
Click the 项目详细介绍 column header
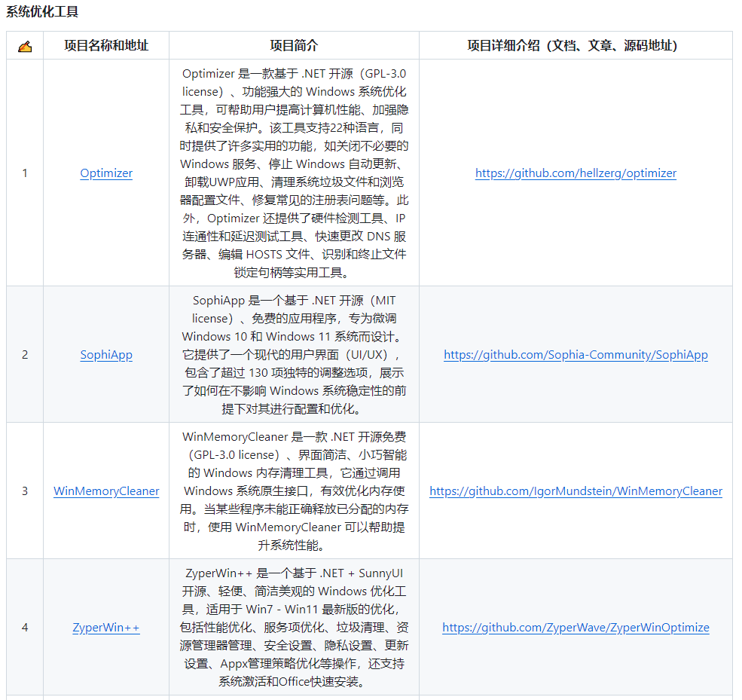click(576, 46)
